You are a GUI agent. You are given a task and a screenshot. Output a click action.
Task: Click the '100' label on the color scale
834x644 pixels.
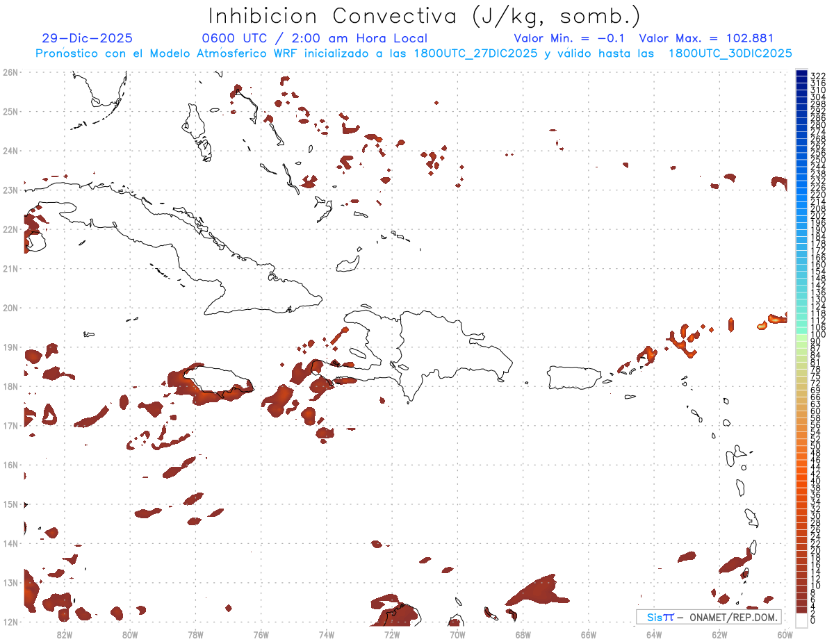click(x=818, y=335)
